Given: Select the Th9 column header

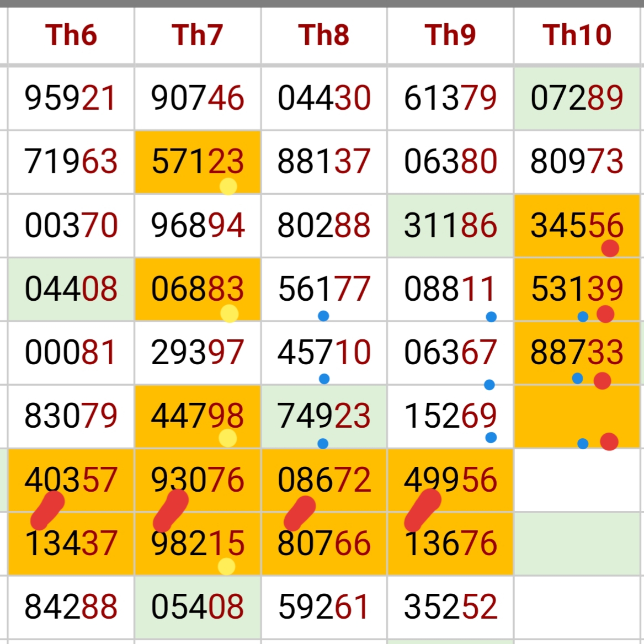Looking at the screenshot, I should (450, 35).
